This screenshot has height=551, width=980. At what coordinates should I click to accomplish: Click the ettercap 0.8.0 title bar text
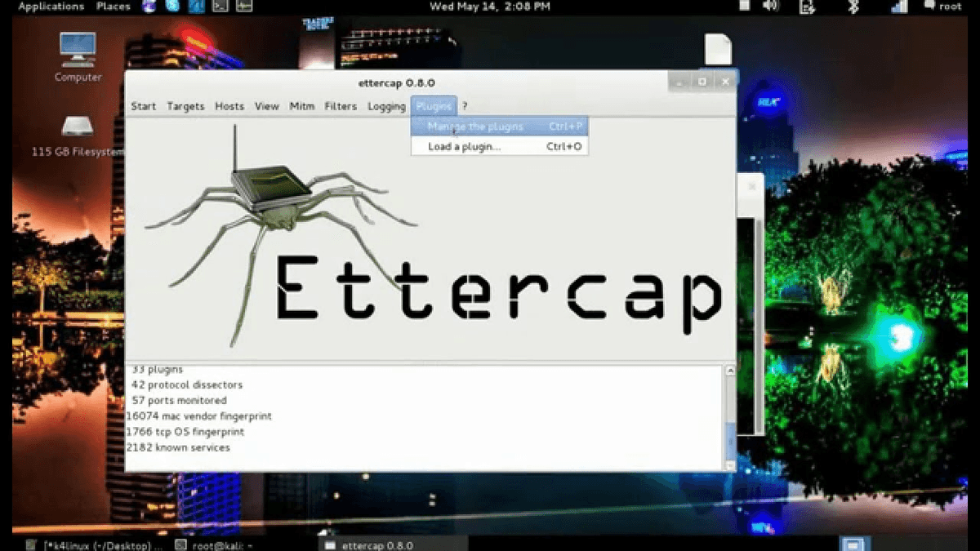tap(396, 82)
